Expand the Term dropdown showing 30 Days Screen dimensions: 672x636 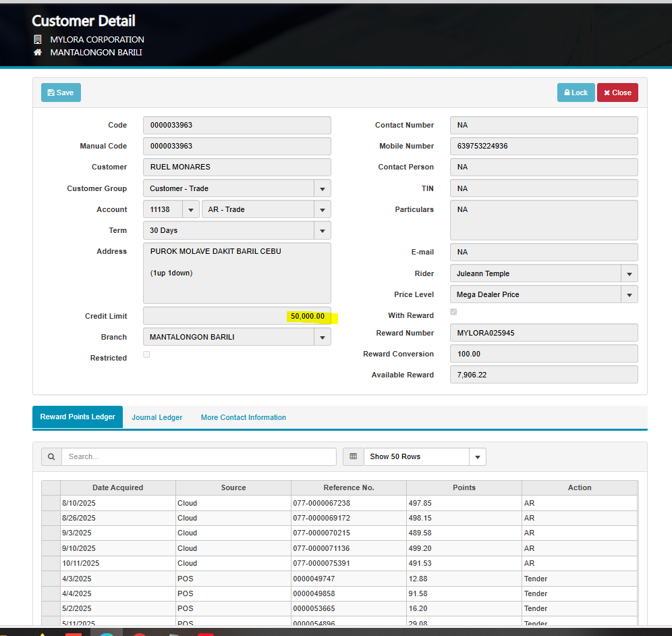(x=322, y=230)
